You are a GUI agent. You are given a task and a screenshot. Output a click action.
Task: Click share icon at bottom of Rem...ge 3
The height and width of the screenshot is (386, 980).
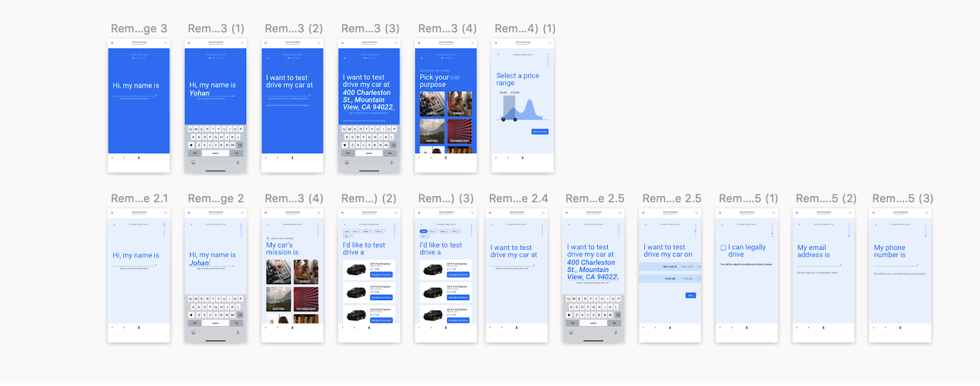[x=139, y=157]
